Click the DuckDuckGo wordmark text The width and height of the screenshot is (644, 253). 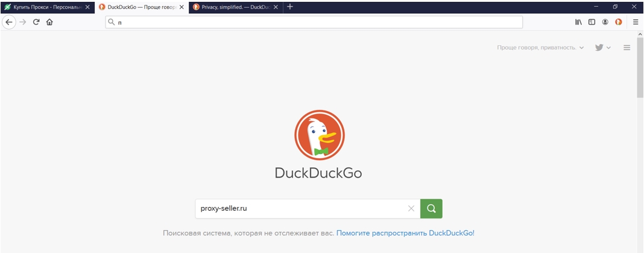[x=318, y=173]
